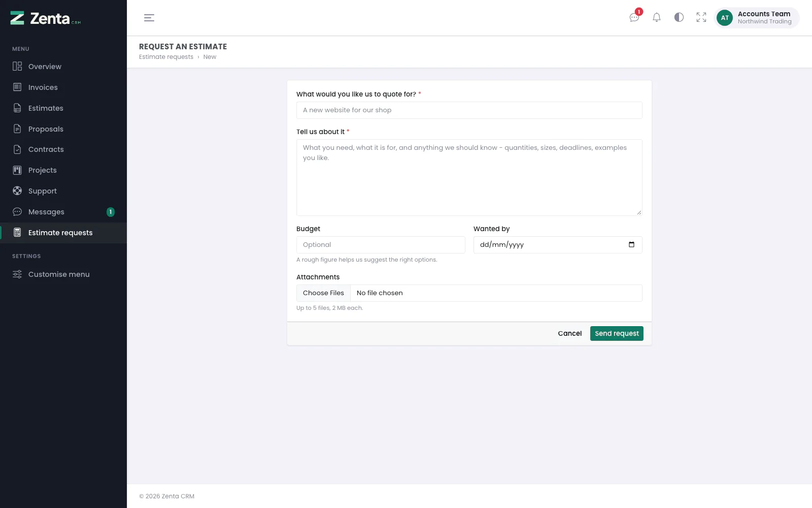Image resolution: width=812 pixels, height=508 pixels.
Task: Open Estimates in the sidebar menu
Action: (63, 108)
